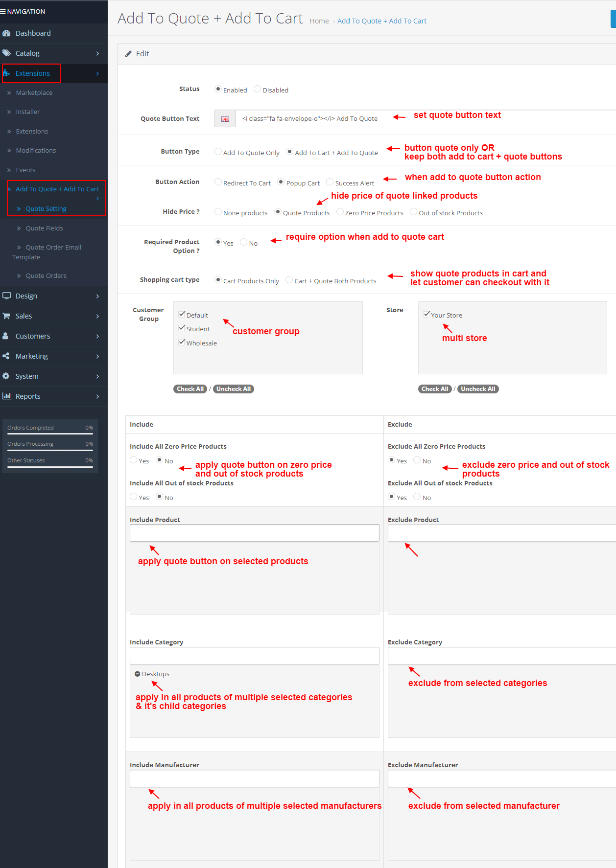Expand the Sales menu chevron
The image size is (616, 868).
point(97,316)
